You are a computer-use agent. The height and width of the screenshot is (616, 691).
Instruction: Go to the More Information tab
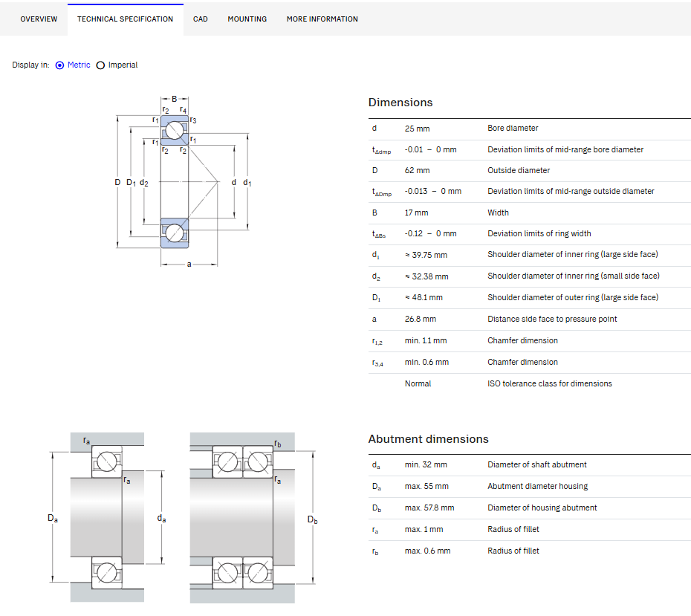[322, 19]
